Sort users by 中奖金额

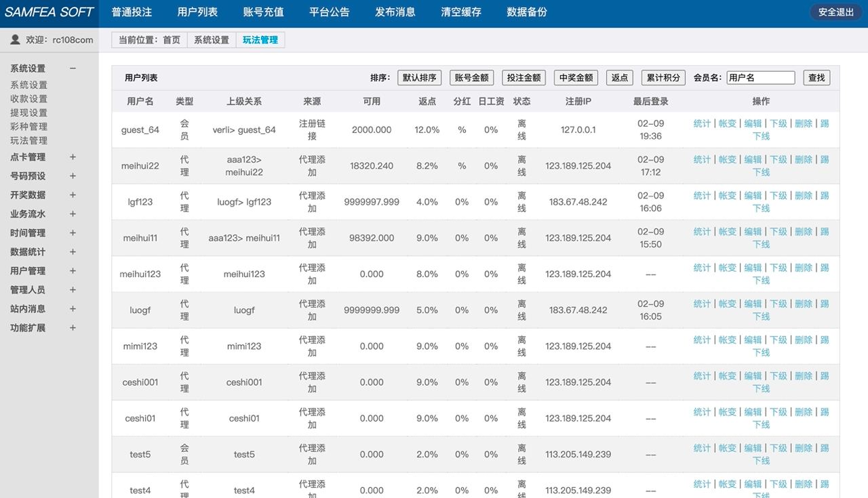coord(576,78)
